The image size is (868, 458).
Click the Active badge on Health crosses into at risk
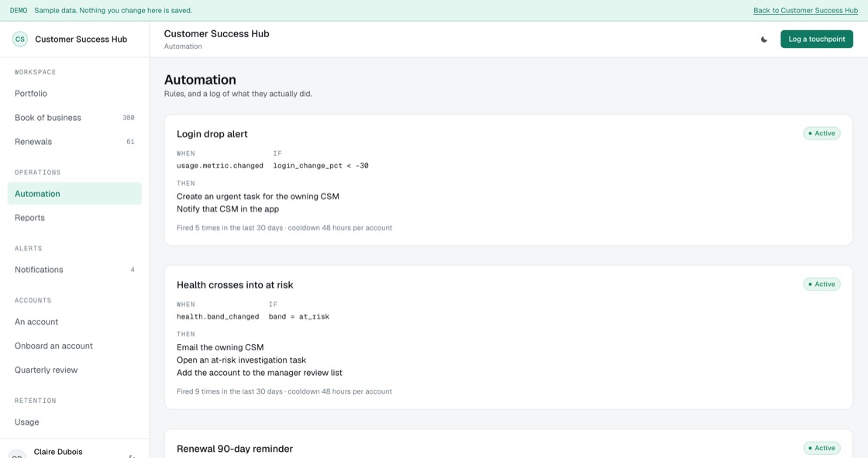[x=821, y=284]
